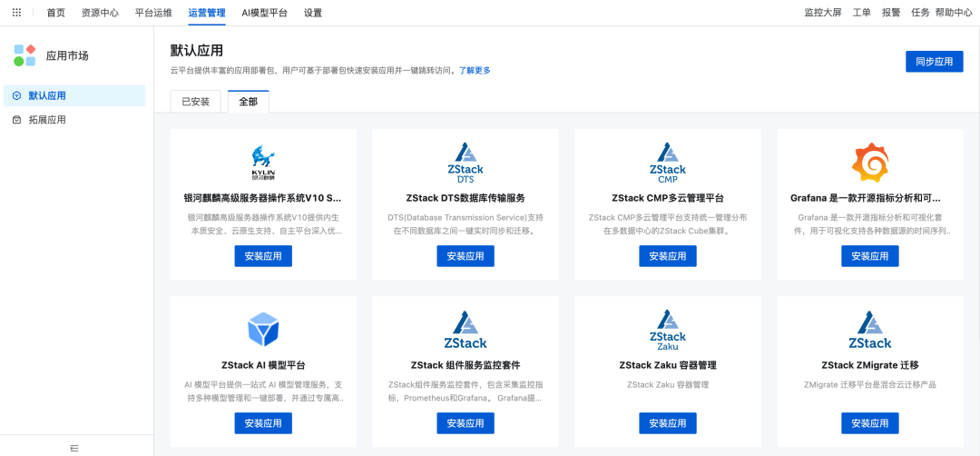Open the 设置 menu
This screenshot has height=456, width=980.
click(x=313, y=13)
